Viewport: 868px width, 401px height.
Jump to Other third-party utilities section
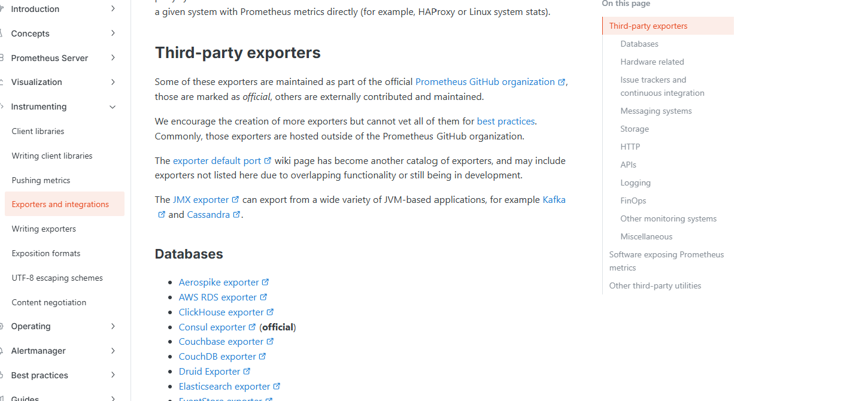[x=655, y=285]
